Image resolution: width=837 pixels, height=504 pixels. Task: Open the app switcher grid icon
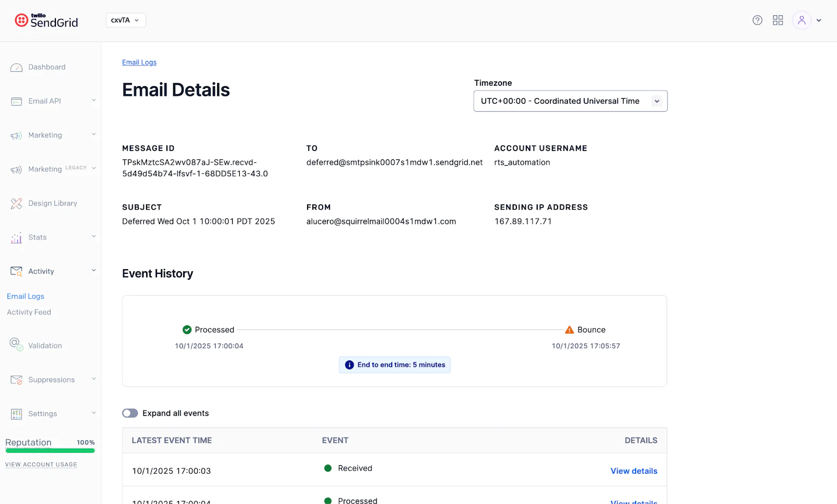point(778,20)
